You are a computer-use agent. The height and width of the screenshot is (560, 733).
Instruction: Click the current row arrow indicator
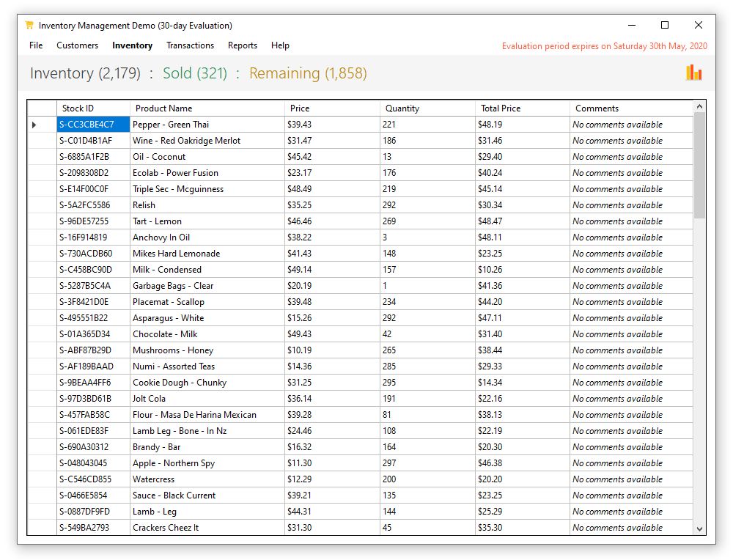34,125
